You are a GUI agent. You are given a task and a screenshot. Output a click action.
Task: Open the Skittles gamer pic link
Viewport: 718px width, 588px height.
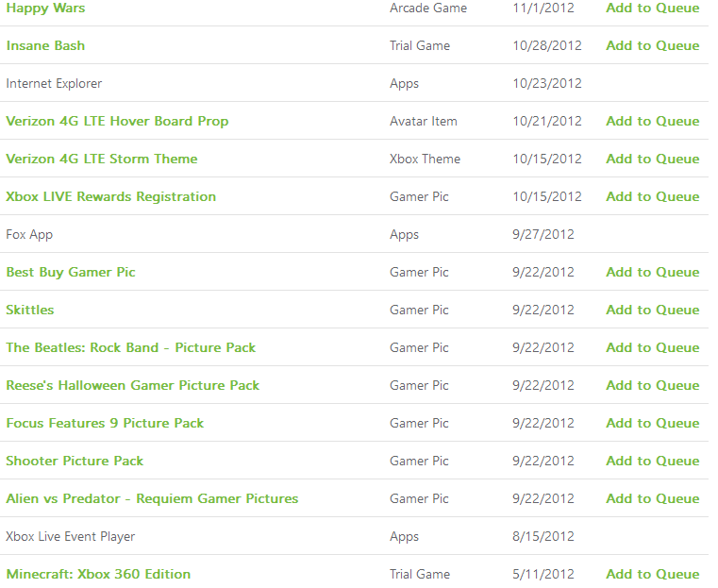pos(30,310)
